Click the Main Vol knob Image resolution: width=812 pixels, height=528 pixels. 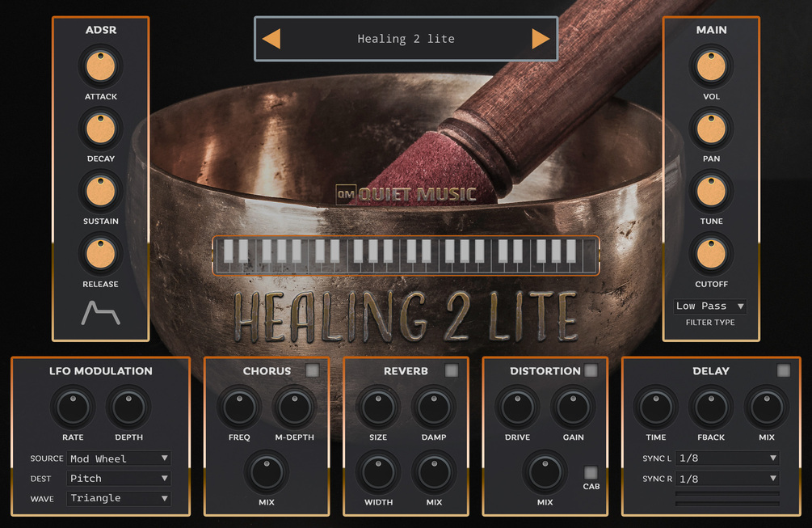click(711, 67)
